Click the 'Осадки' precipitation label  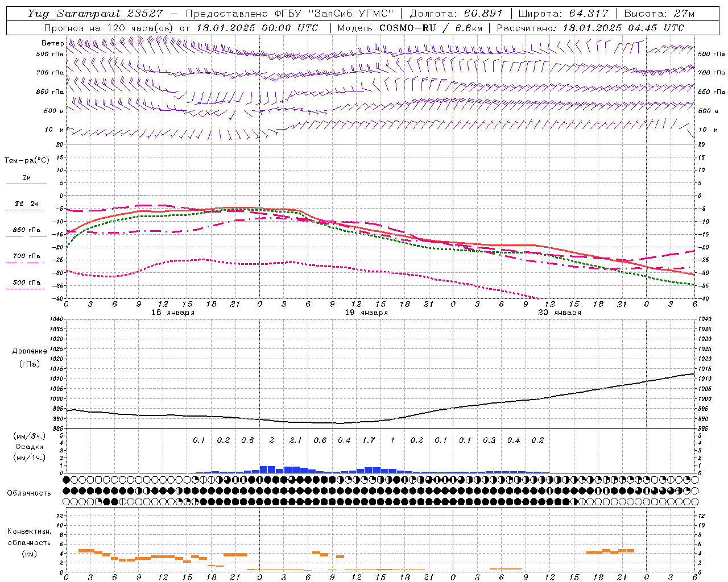point(30,447)
